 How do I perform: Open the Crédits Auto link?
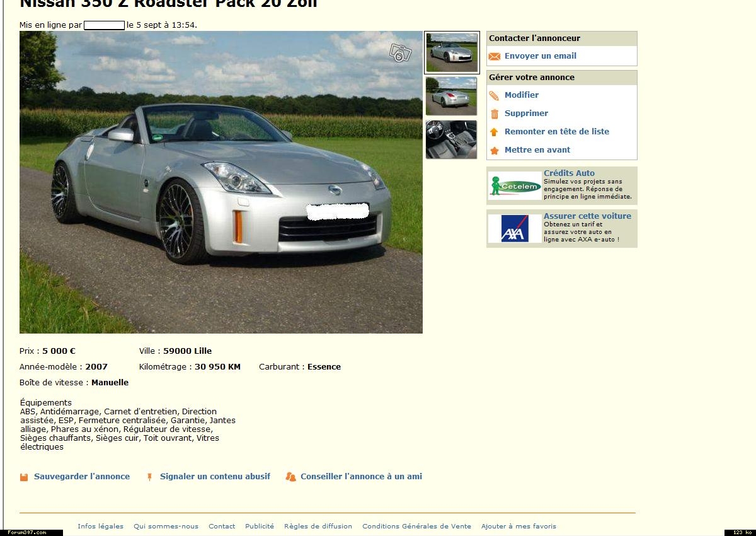tap(569, 173)
